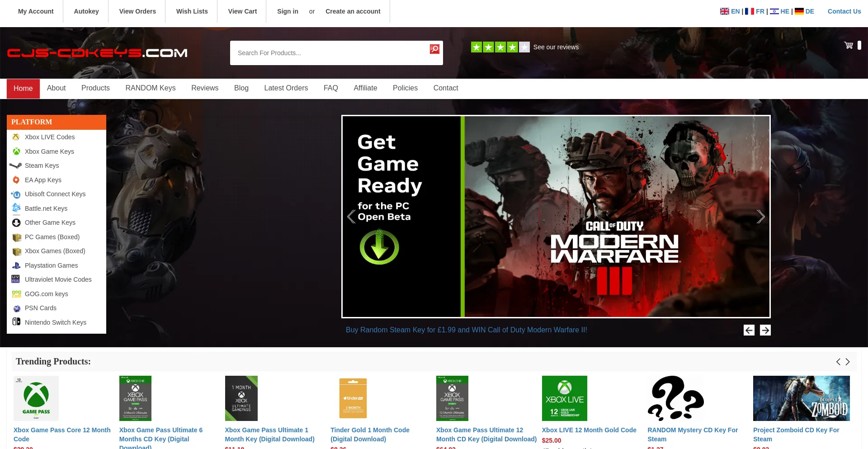
Task: Click the left arrow button below banner
Action: (x=749, y=330)
